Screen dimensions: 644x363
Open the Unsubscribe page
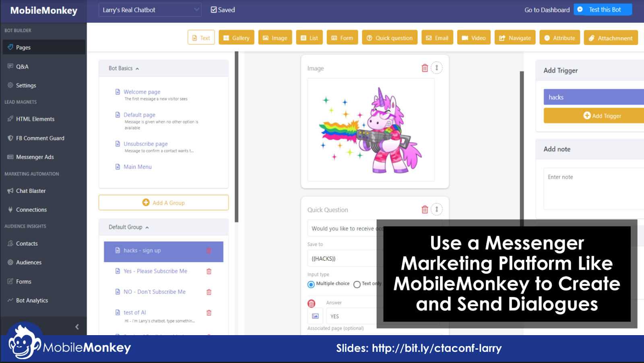click(x=146, y=144)
